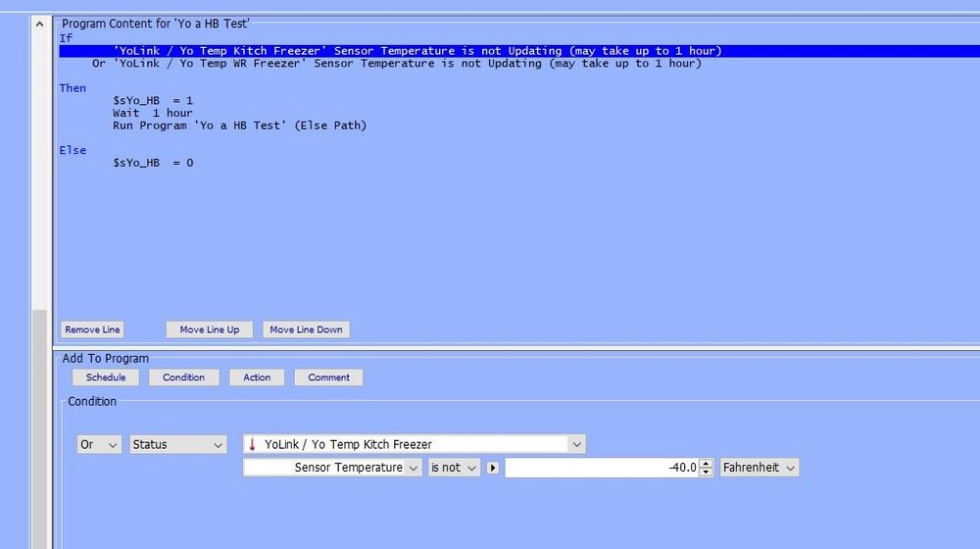Image resolution: width=980 pixels, height=549 pixels.
Task: Click the Move Line Up button
Action: [x=209, y=329]
